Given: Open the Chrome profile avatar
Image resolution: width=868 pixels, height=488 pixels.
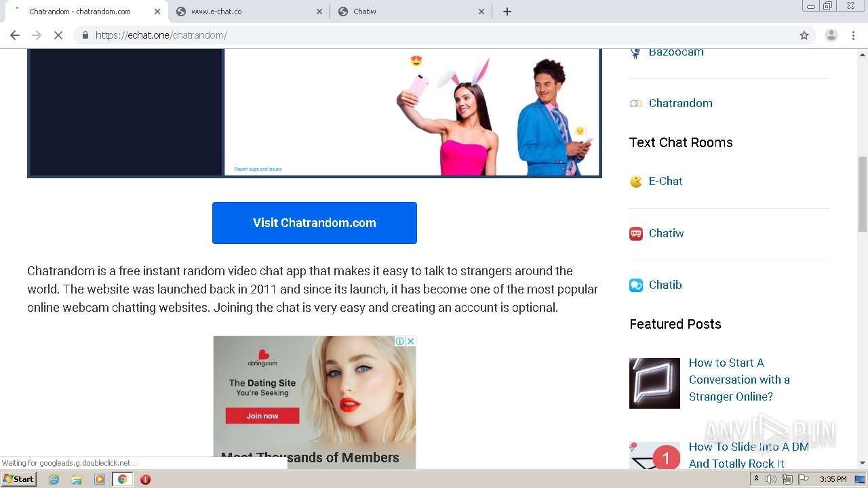Looking at the screenshot, I should point(831,35).
